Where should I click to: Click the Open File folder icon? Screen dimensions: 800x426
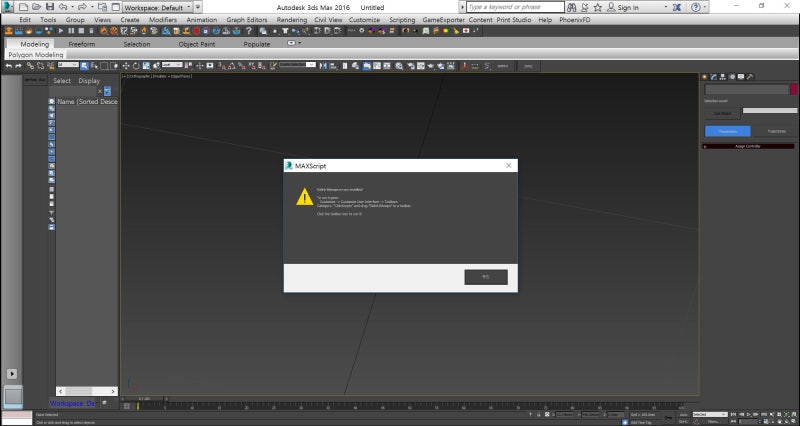click(x=37, y=7)
